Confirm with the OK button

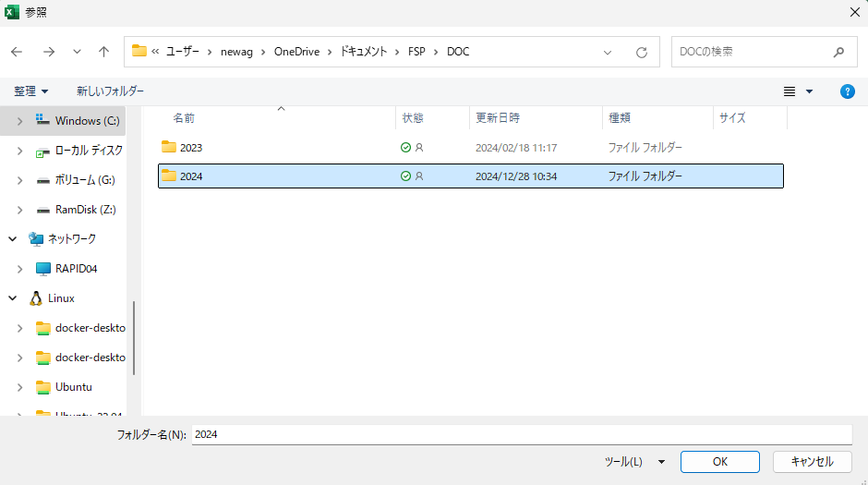(719, 462)
